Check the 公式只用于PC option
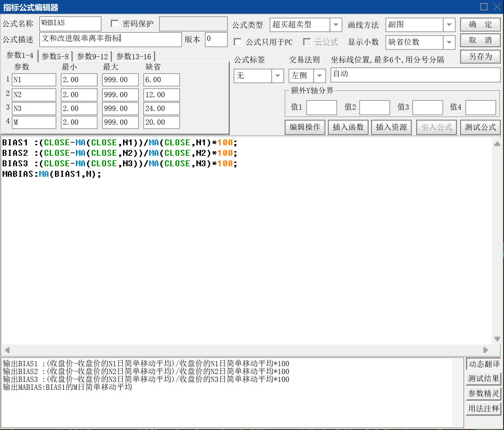The image size is (504, 430). [238, 42]
